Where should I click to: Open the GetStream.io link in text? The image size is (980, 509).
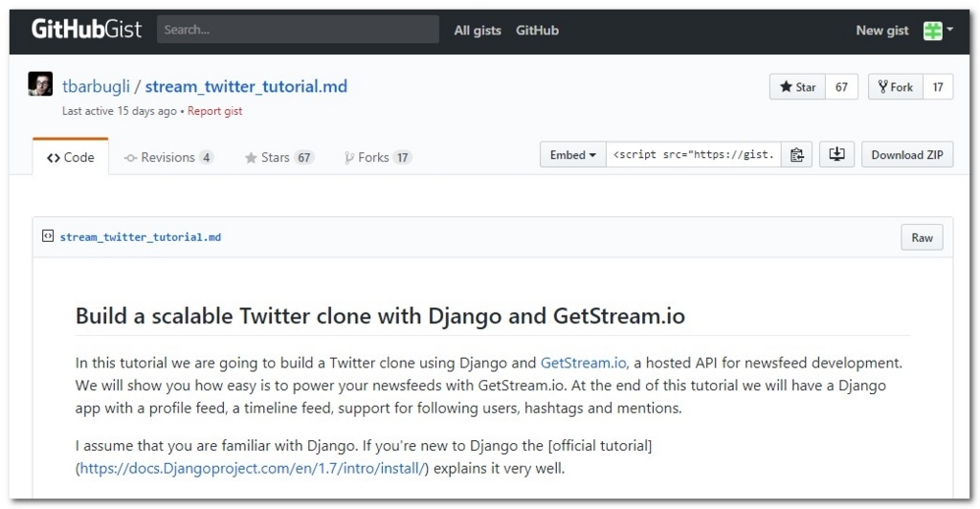(583, 363)
